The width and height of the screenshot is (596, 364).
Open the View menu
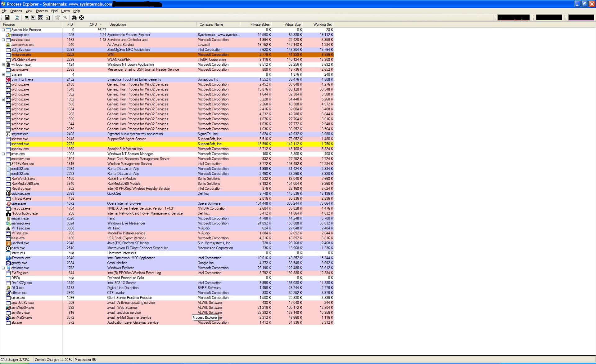point(29,11)
